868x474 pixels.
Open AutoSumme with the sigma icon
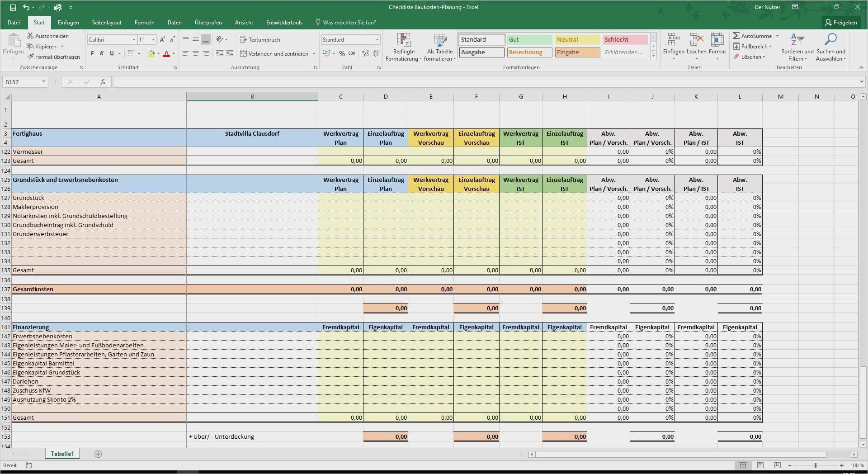(737, 36)
